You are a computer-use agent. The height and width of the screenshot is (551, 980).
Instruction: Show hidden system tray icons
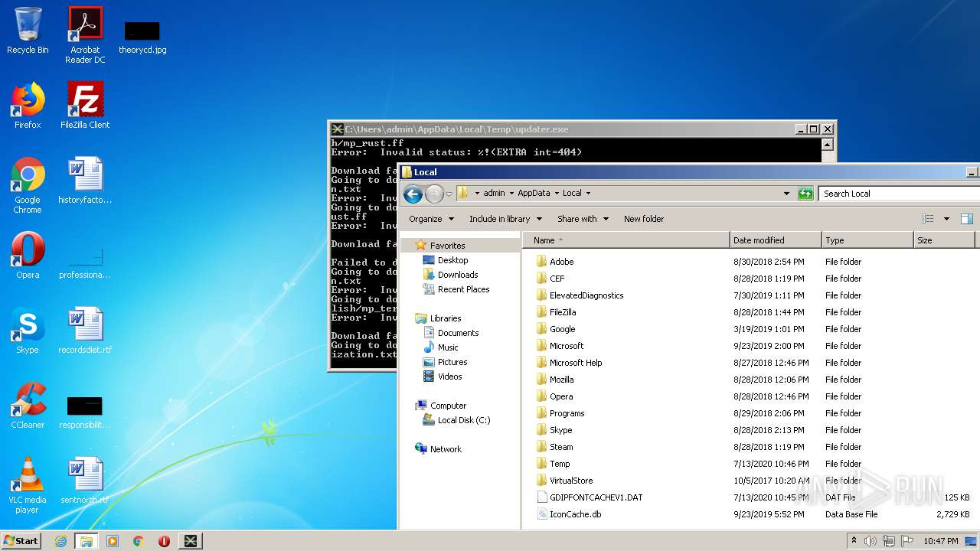pos(854,541)
